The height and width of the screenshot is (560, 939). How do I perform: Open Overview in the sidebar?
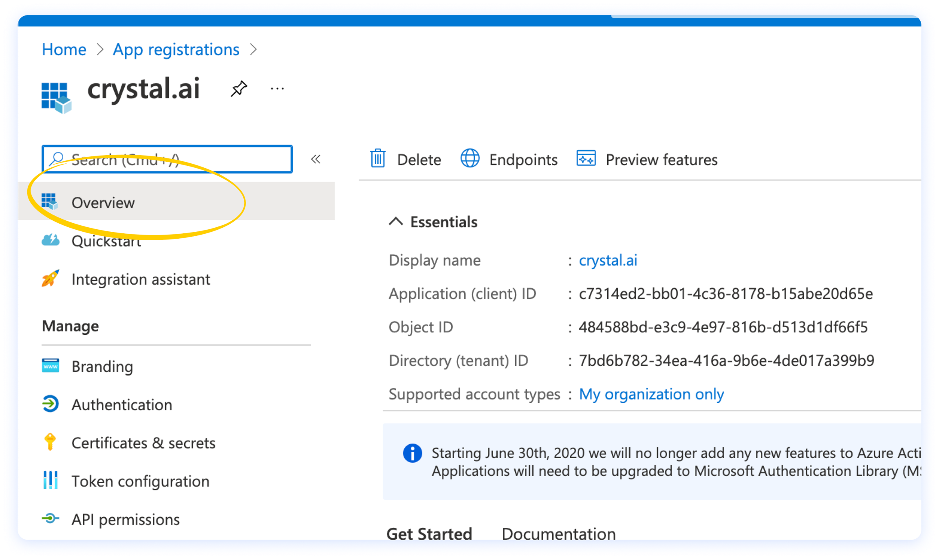click(x=103, y=202)
